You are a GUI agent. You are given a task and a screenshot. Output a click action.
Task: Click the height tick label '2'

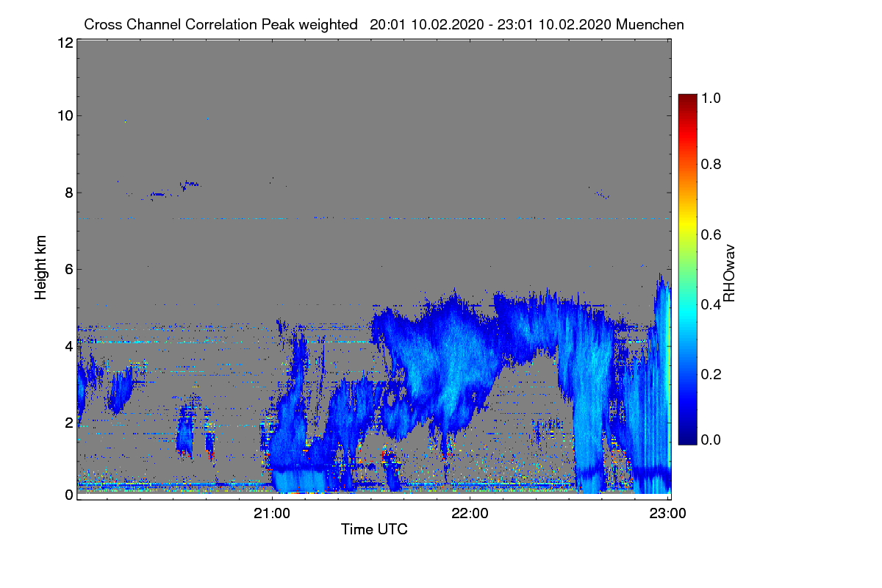coord(68,423)
